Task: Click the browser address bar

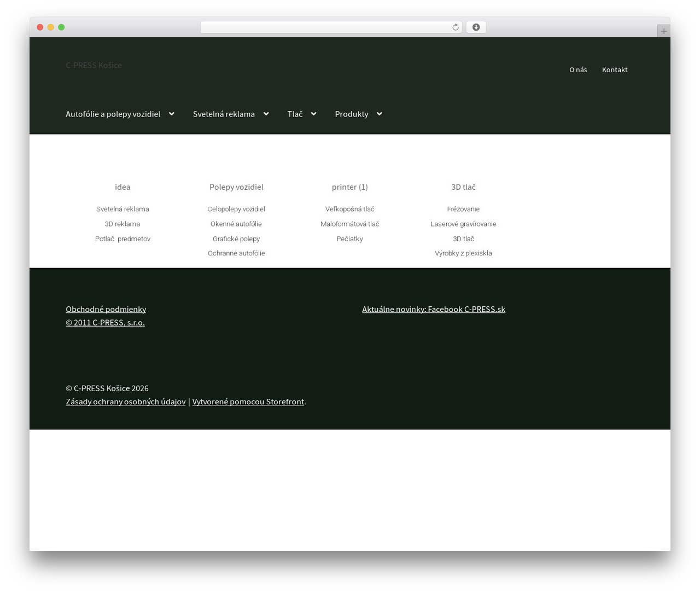Action: [331, 27]
